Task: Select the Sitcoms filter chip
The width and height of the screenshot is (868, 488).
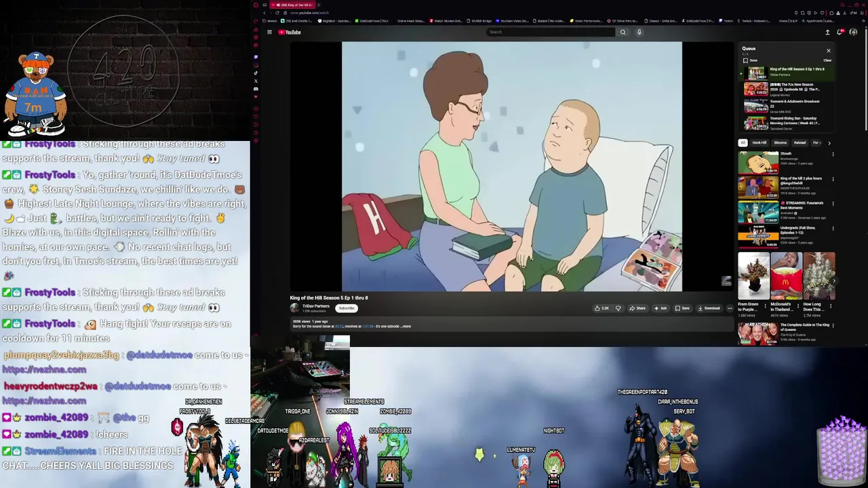Action: coord(781,143)
